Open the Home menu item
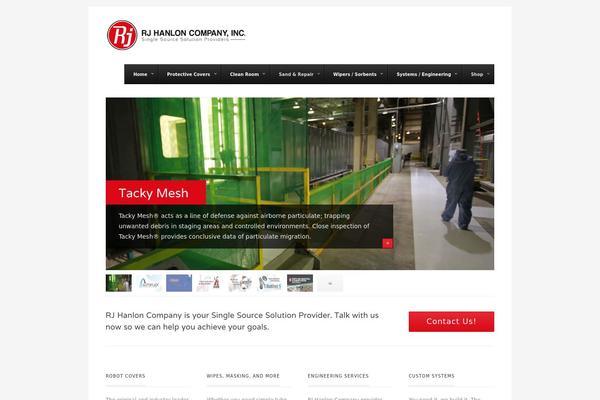600x400 pixels. pyautogui.click(x=140, y=74)
